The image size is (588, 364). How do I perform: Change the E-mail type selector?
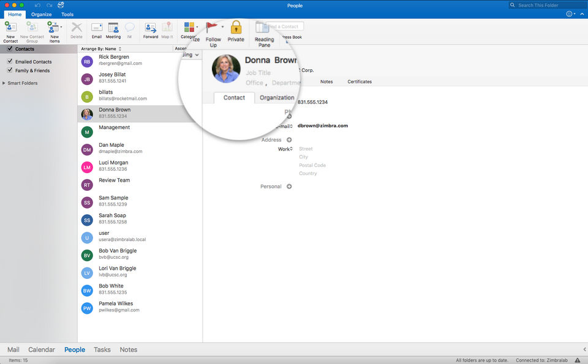pyautogui.click(x=285, y=127)
